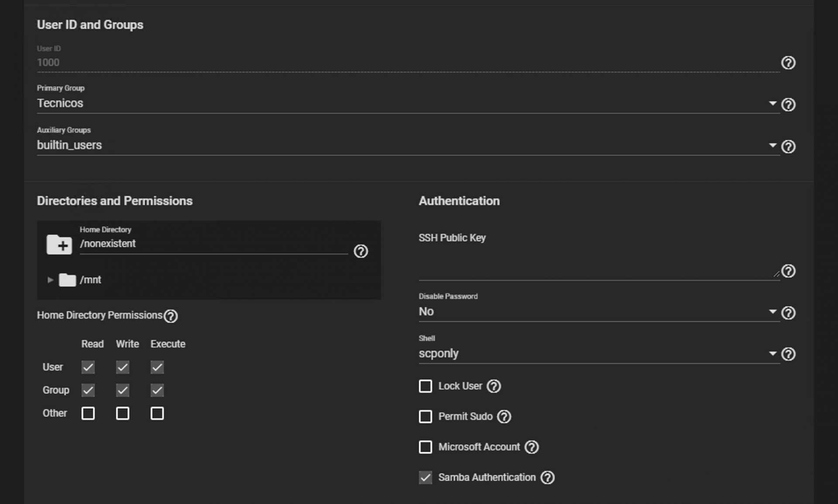Enable Other Read permission checkbox
The height and width of the screenshot is (504, 838).
click(x=88, y=413)
